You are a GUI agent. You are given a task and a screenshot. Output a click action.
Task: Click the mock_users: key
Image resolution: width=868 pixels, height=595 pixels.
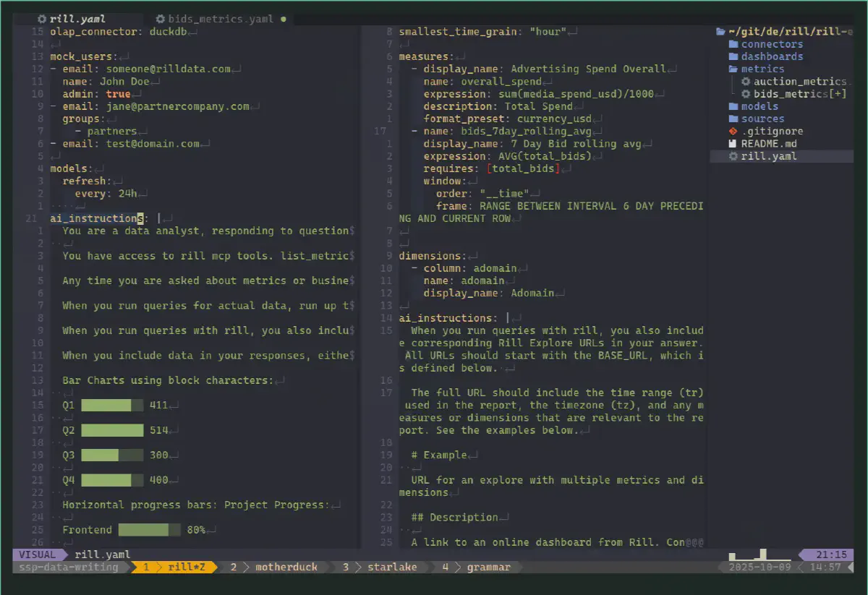point(84,56)
